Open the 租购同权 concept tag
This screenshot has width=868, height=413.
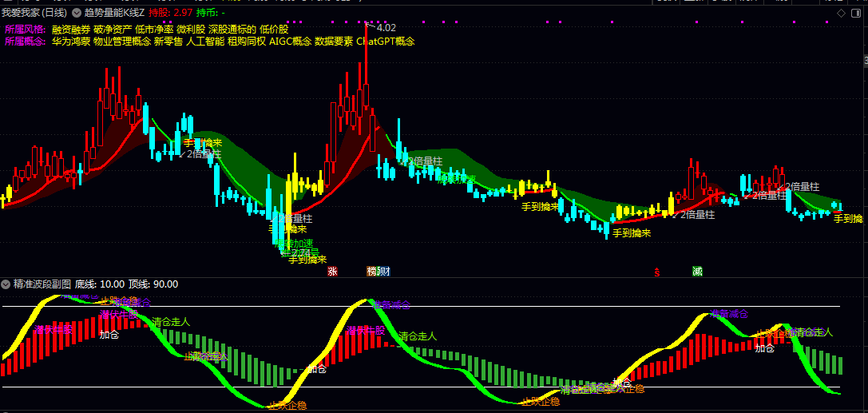pyautogui.click(x=246, y=42)
